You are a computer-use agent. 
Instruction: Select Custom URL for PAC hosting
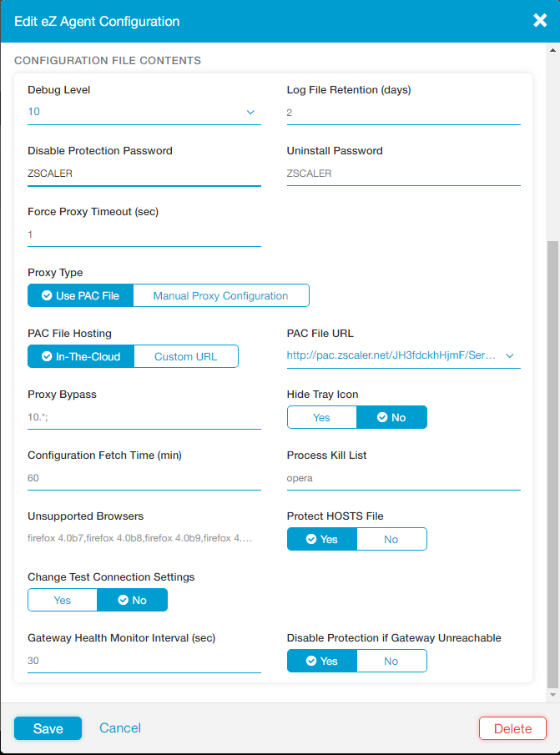coord(185,357)
